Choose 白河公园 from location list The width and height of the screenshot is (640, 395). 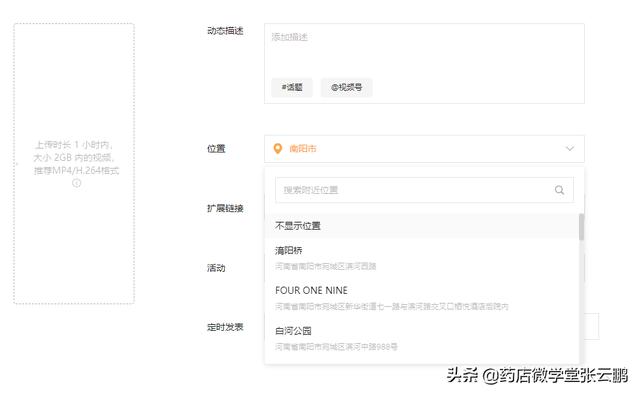click(x=422, y=338)
